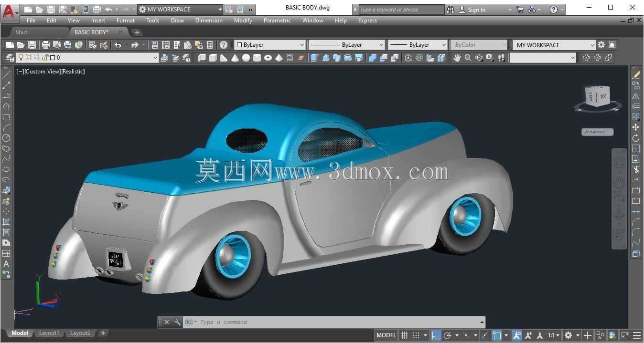Activate the Pan hand tool
The width and height of the screenshot is (644, 343).
[457, 58]
